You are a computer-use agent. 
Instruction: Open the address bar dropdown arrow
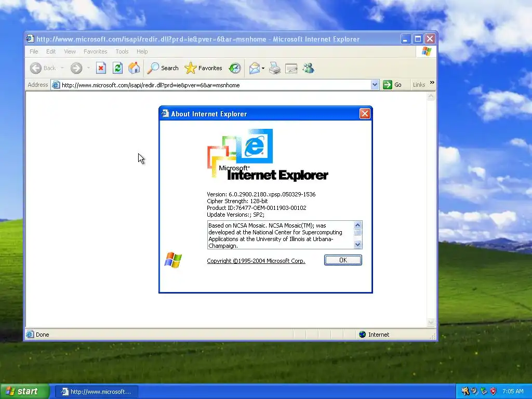375,85
